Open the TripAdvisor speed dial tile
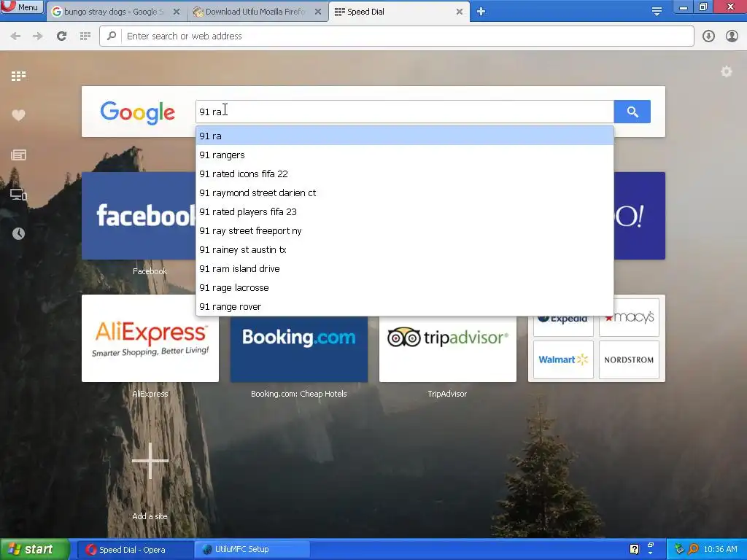747x560 pixels. [448, 349]
